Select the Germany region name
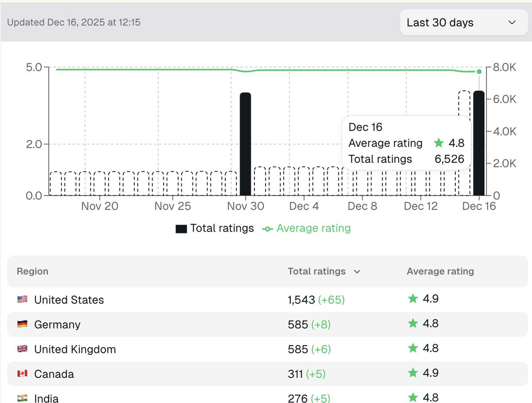Image resolution: width=532 pixels, height=403 pixels. [x=57, y=325]
